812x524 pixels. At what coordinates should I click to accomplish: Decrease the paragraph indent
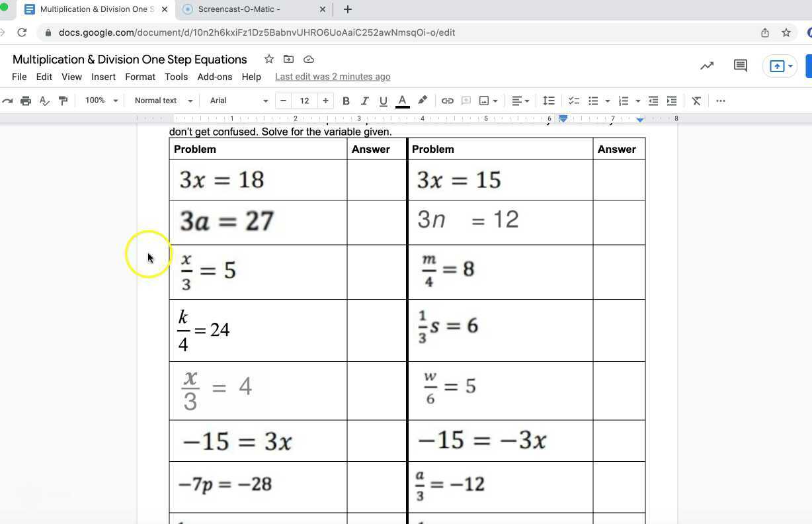pos(653,101)
